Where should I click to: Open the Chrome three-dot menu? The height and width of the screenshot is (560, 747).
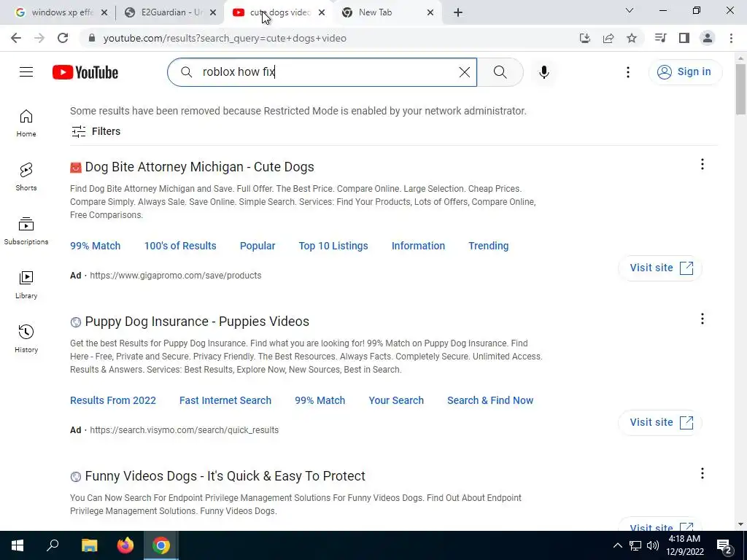(x=731, y=38)
